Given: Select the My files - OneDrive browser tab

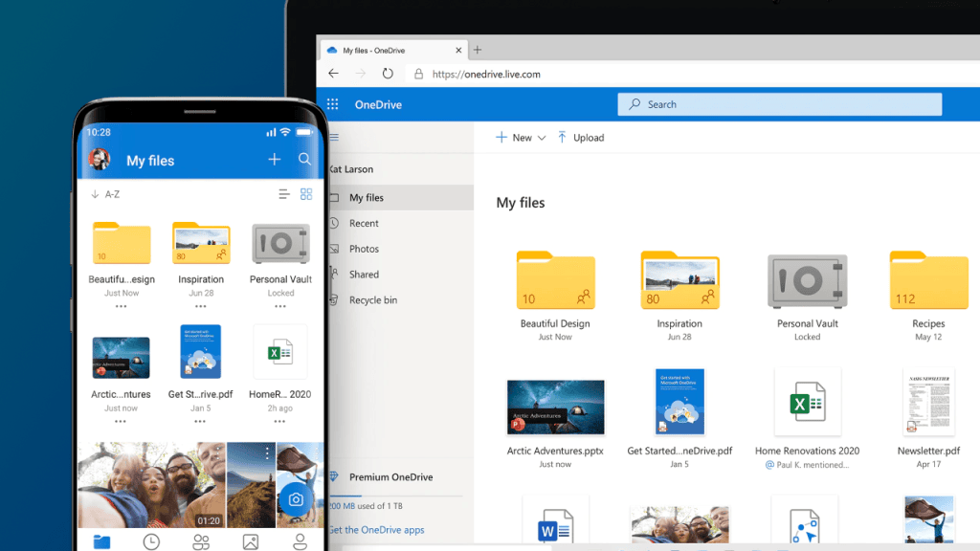Looking at the screenshot, I should click(393, 50).
